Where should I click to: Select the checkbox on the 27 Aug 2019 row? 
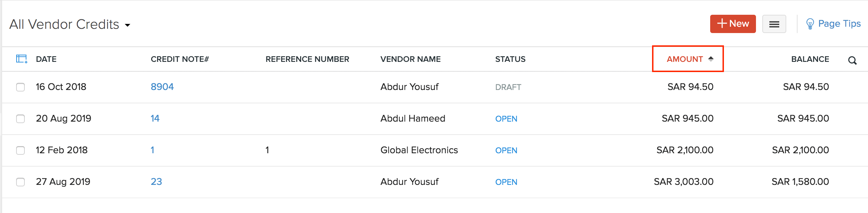(x=20, y=182)
